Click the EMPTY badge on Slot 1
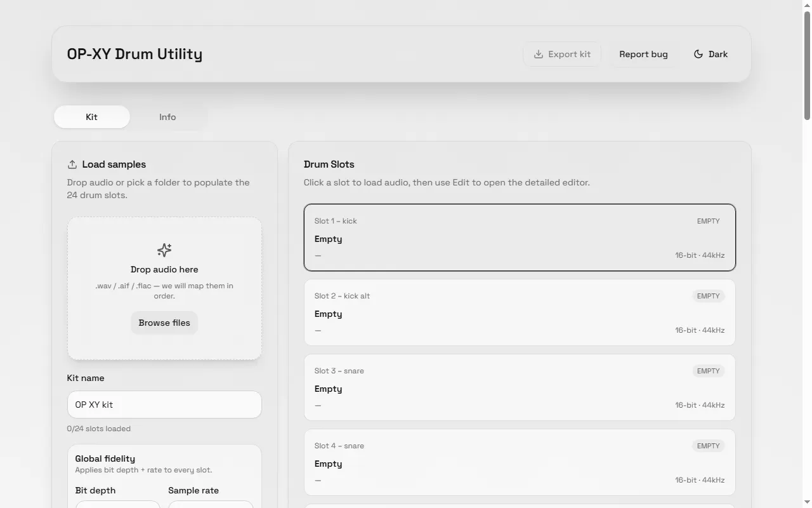Screen dimensions: 812x508 tap(708, 221)
